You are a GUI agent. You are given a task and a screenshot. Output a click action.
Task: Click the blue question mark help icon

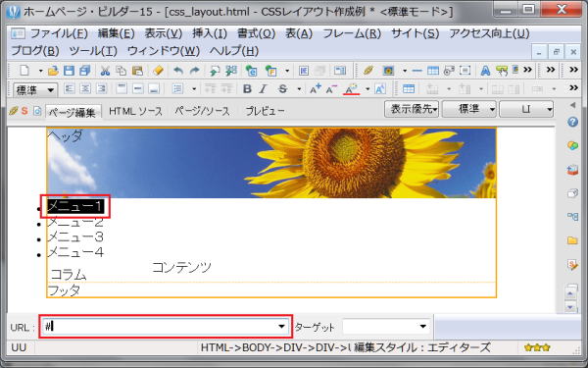point(572,122)
